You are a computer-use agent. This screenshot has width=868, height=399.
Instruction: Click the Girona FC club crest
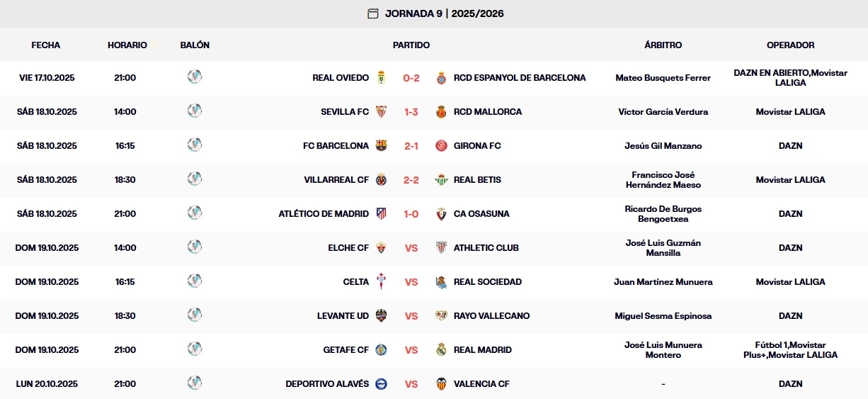pyautogui.click(x=442, y=146)
